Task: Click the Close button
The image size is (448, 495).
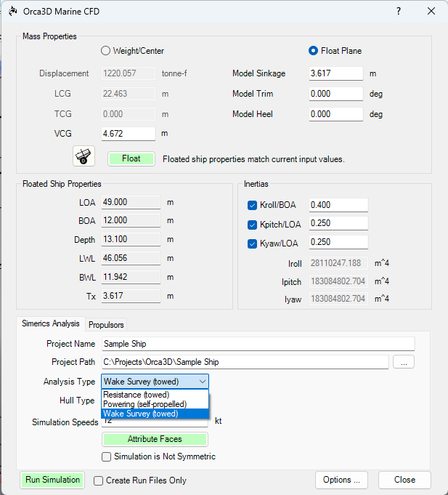Action: (404, 480)
